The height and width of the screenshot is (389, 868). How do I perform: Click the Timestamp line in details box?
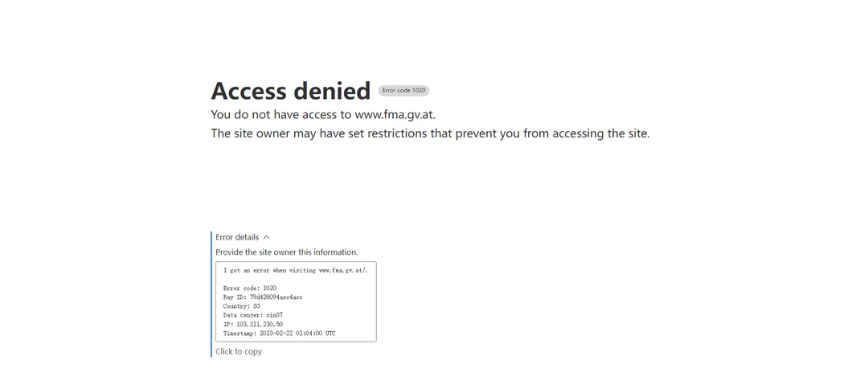pos(279,333)
